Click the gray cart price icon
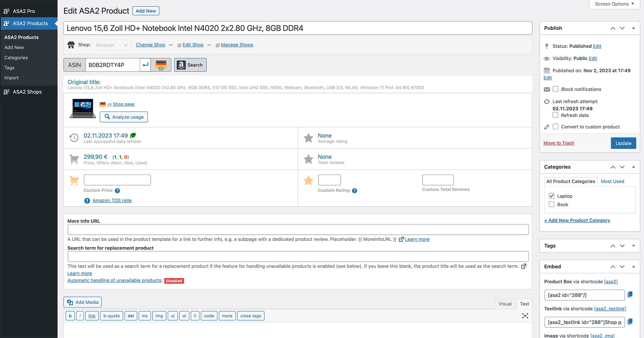This screenshot has width=644, height=338. [74, 159]
